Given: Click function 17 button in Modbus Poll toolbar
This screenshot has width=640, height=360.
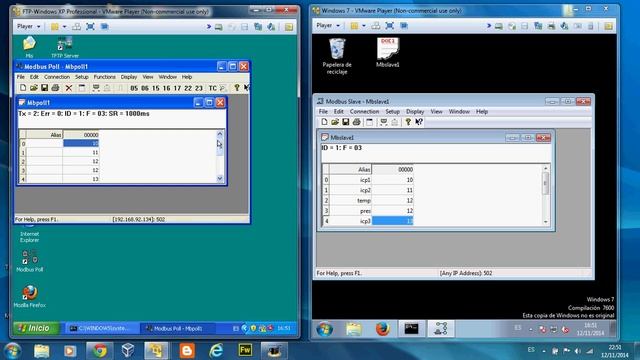Looking at the screenshot, I should (x=177, y=88).
